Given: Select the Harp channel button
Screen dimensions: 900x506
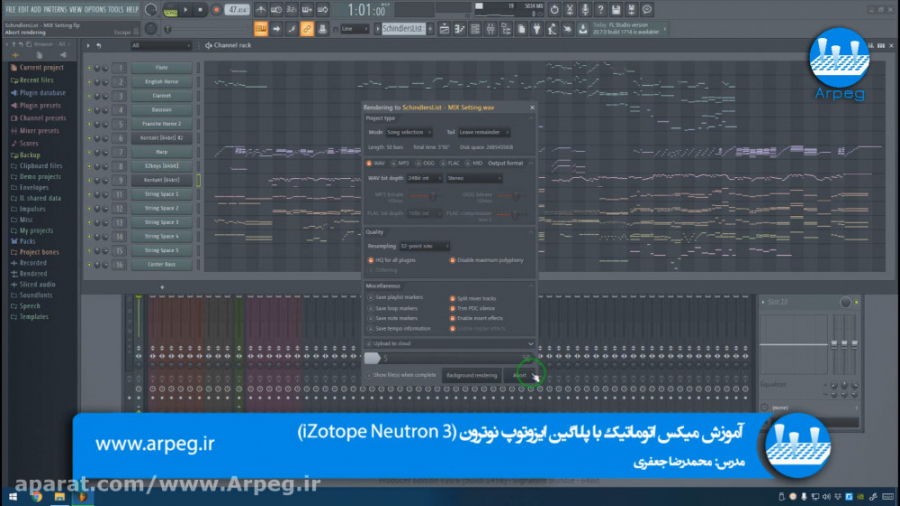Looking at the screenshot, I should (161, 152).
